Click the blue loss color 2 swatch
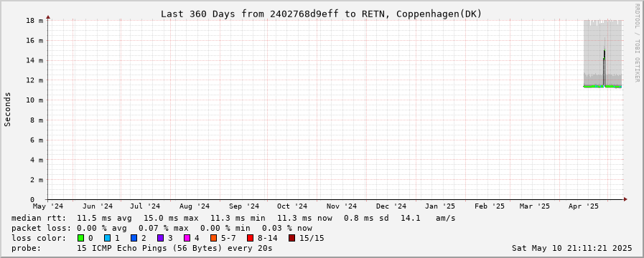 click(x=134, y=238)
